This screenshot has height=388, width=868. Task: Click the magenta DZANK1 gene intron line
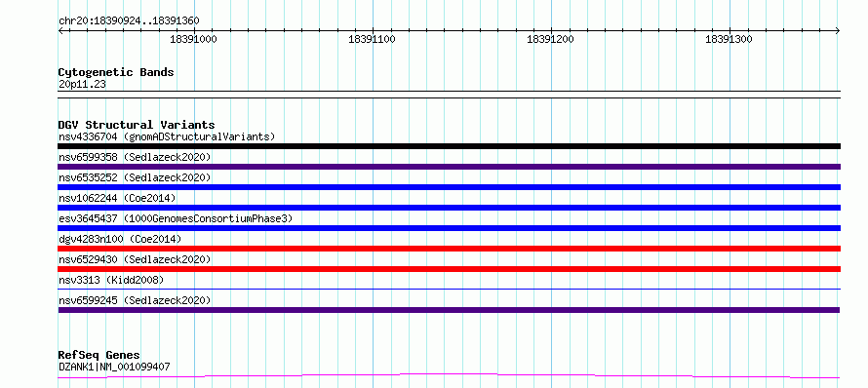[x=449, y=376]
